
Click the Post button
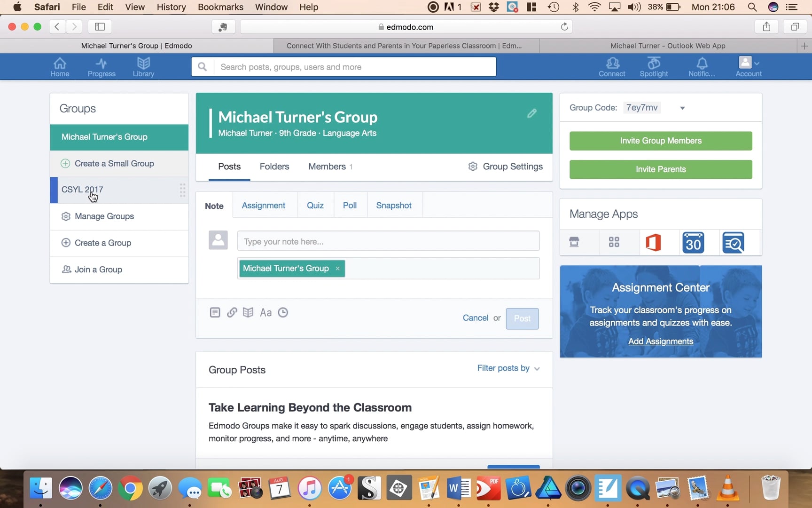(x=522, y=318)
